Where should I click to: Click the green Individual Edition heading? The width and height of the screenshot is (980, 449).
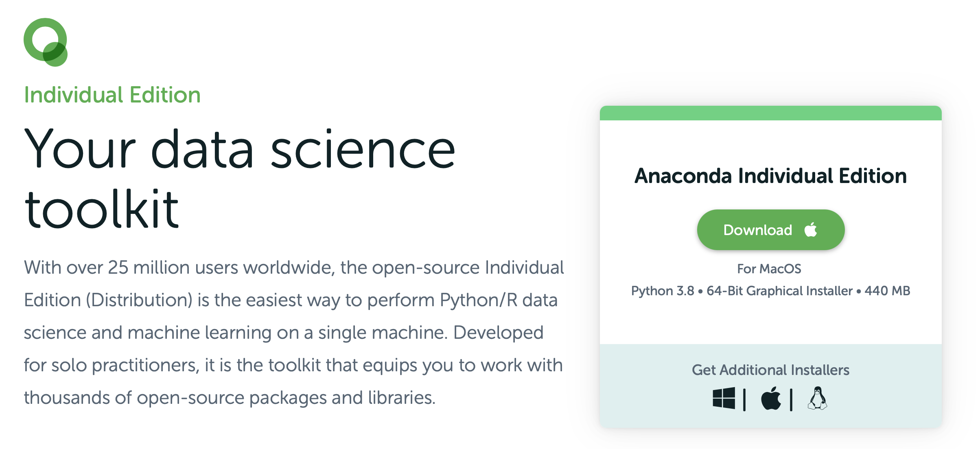tap(112, 95)
